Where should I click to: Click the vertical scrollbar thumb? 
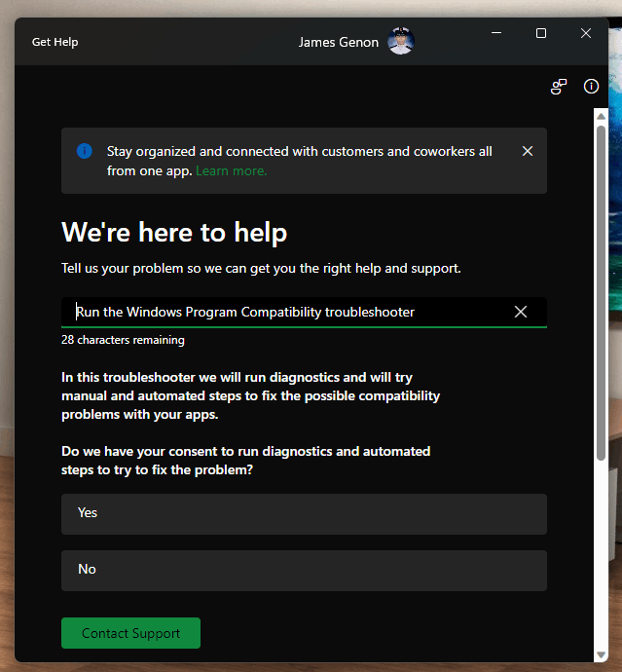(x=601, y=293)
